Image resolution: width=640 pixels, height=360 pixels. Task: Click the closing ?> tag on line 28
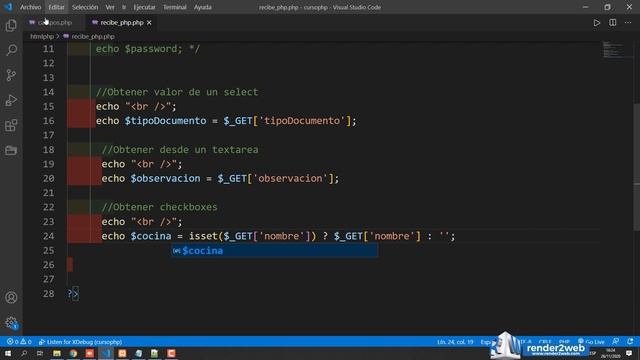point(73,294)
